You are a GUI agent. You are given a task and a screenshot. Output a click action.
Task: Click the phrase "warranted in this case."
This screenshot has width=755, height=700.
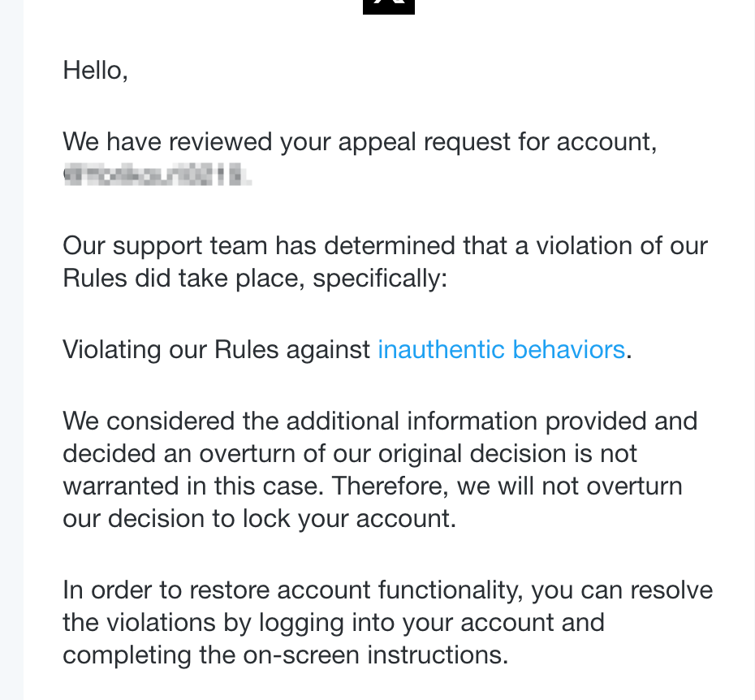[193, 486]
